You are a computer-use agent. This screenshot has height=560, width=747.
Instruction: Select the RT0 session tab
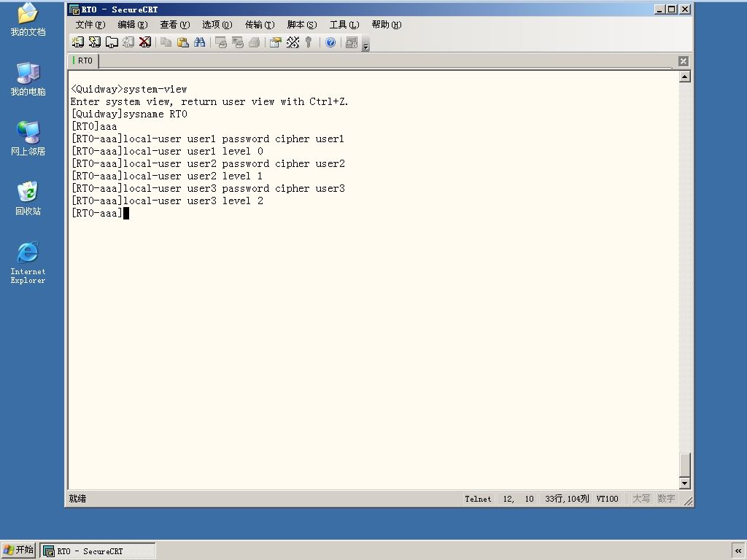83,61
